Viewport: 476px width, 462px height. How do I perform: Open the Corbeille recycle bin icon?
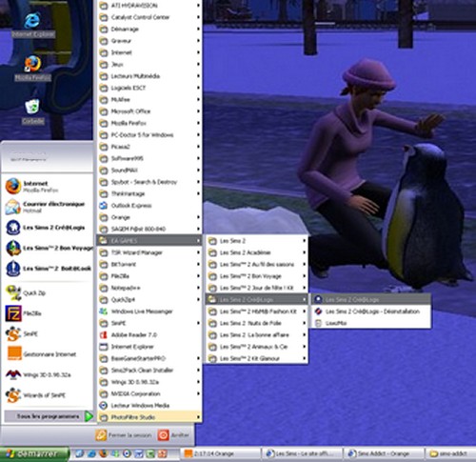[x=33, y=111]
